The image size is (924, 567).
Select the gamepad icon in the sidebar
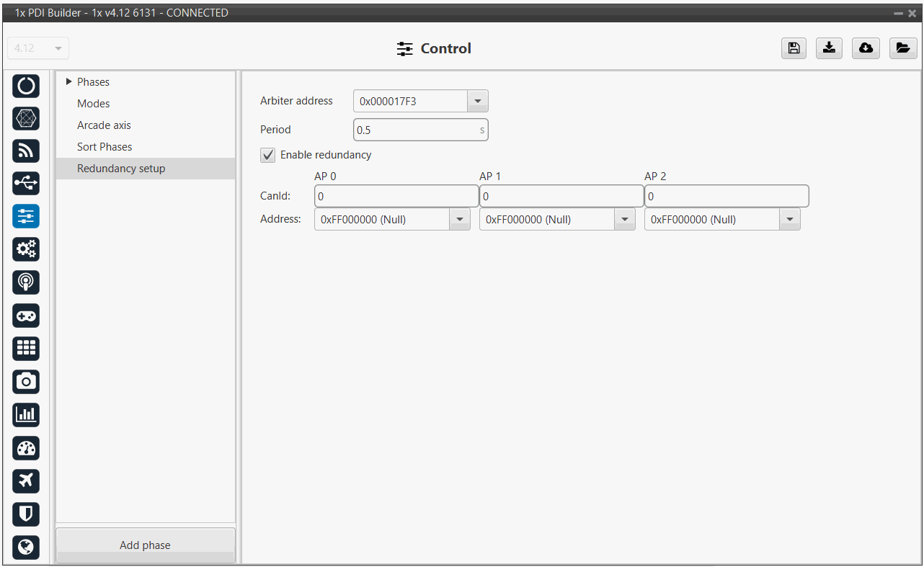point(27,316)
